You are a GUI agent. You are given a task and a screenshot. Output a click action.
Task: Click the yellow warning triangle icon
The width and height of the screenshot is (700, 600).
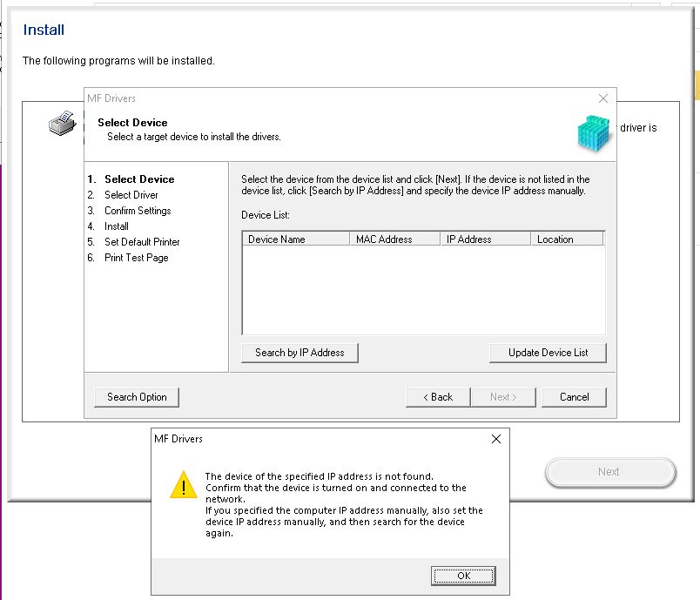pyautogui.click(x=184, y=485)
